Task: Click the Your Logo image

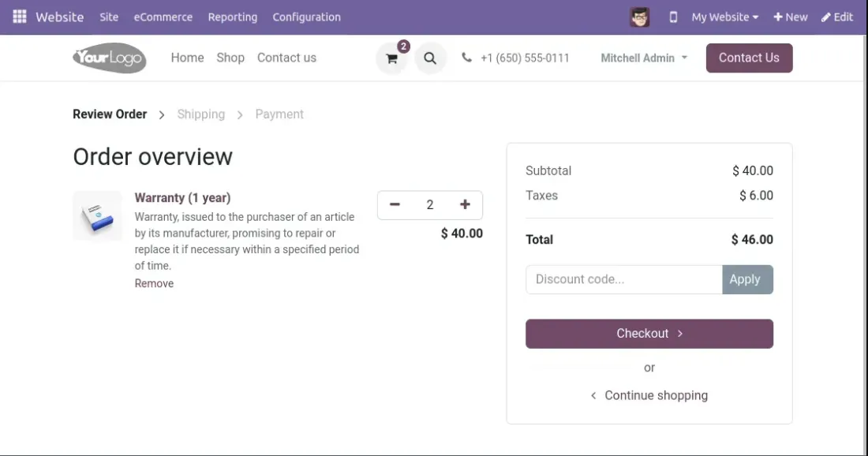Action: coord(110,58)
